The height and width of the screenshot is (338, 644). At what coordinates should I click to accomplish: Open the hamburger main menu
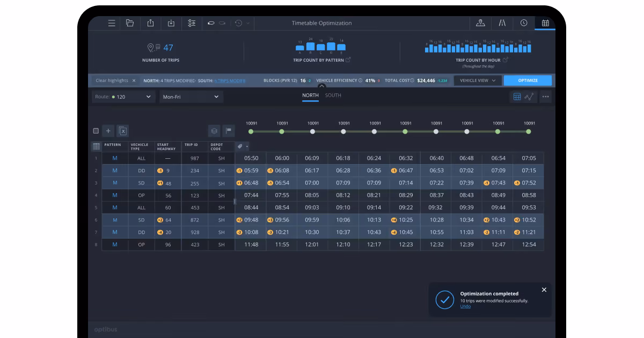(112, 23)
